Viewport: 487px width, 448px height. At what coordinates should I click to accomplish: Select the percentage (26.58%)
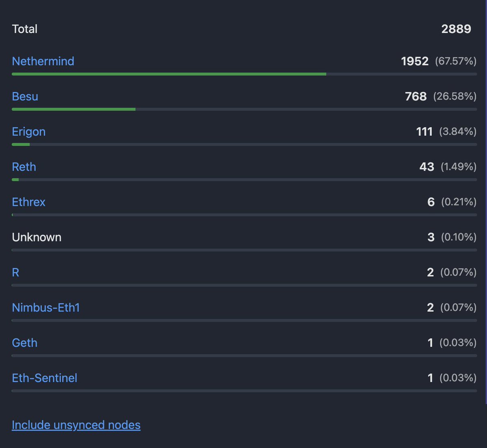pyautogui.click(x=455, y=97)
